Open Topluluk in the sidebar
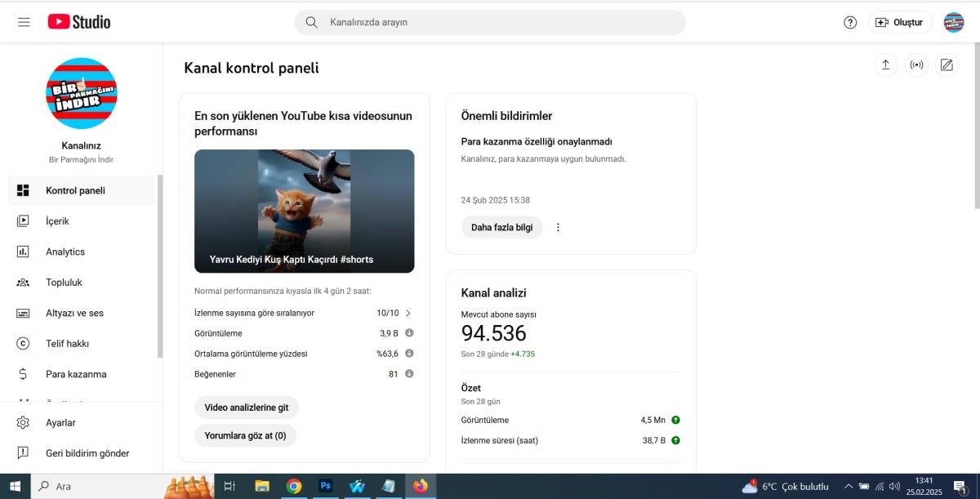This screenshot has height=499, width=980. click(81, 283)
